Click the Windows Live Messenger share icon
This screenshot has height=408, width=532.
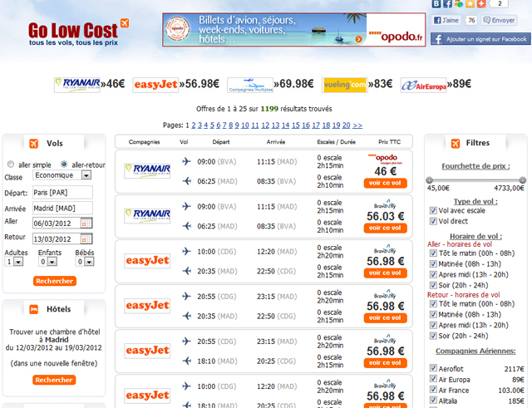(x=459, y=3)
